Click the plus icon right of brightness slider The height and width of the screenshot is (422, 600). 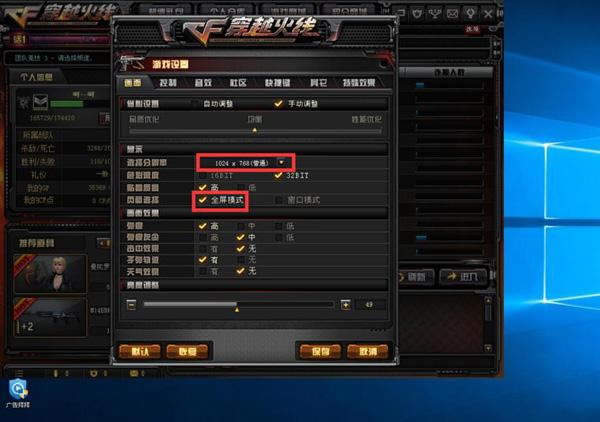(346, 305)
